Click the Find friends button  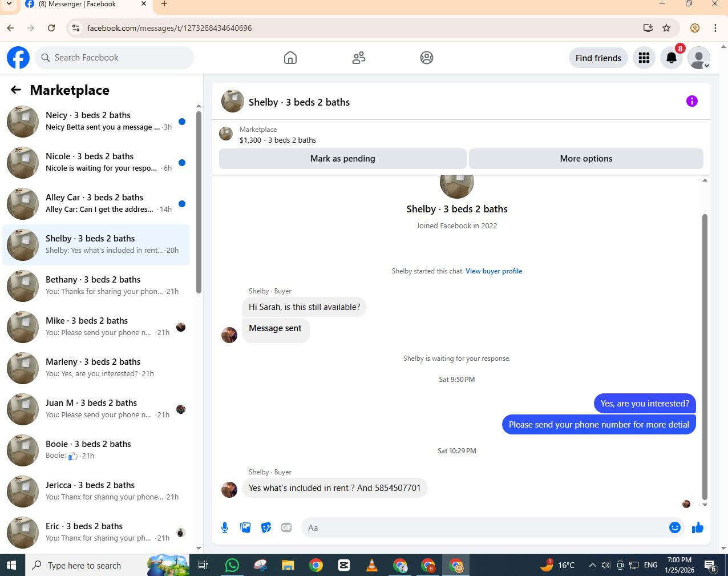click(x=598, y=58)
